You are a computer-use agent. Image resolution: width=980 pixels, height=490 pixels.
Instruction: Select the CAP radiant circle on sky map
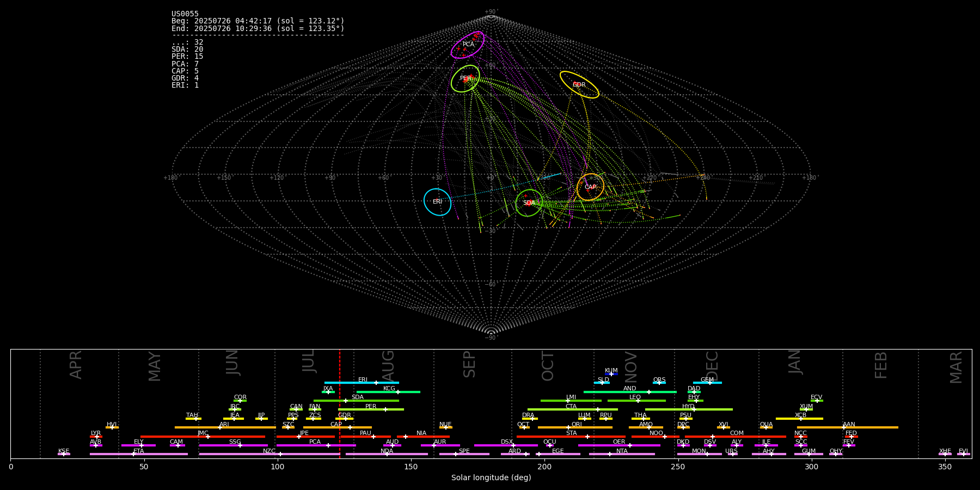click(590, 187)
